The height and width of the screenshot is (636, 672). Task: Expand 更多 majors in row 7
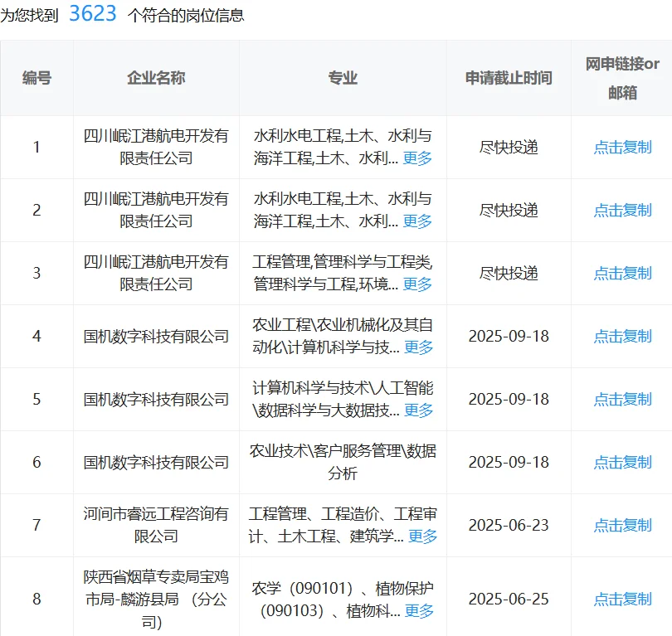[422, 536]
